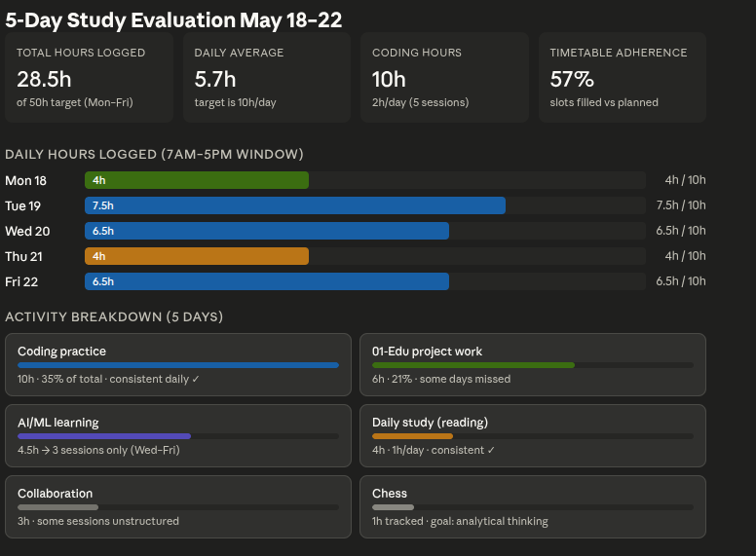This screenshot has width=756, height=556.
Task: Select the Daily Average card
Action: point(267,78)
